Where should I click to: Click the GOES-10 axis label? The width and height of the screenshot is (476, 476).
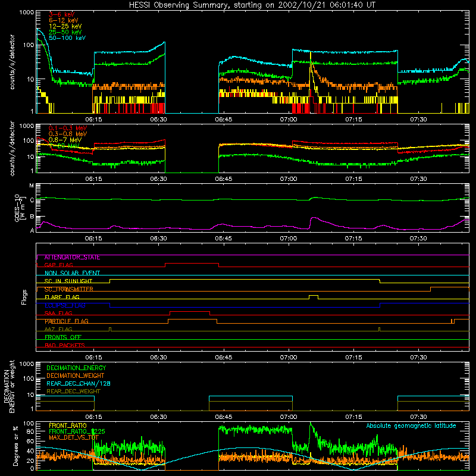coord(20,208)
